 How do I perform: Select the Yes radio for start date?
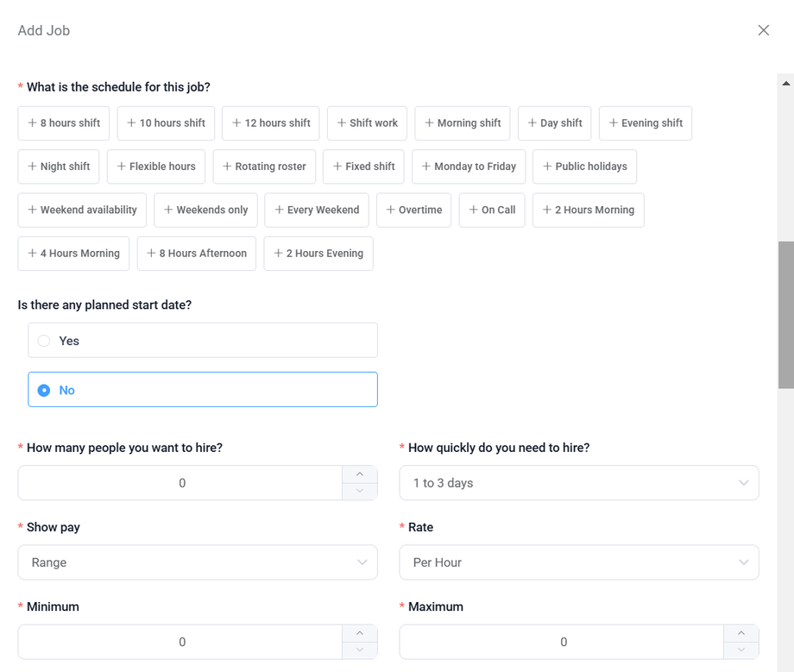point(45,341)
